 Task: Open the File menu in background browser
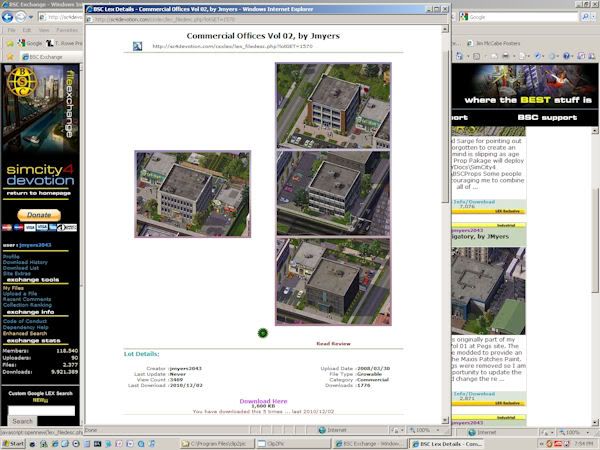[11, 30]
